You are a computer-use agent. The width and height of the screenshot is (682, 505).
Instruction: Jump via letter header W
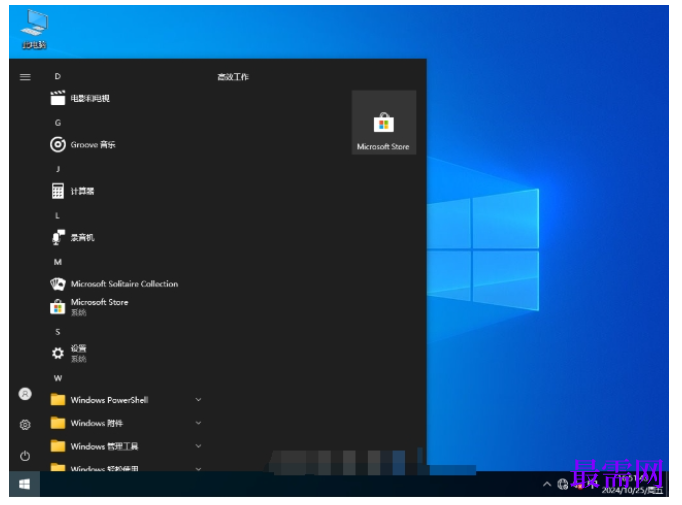pyautogui.click(x=58, y=378)
